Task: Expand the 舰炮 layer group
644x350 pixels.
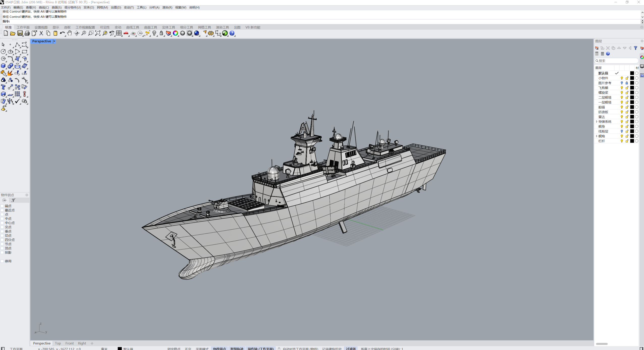Action: coord(597,136)
